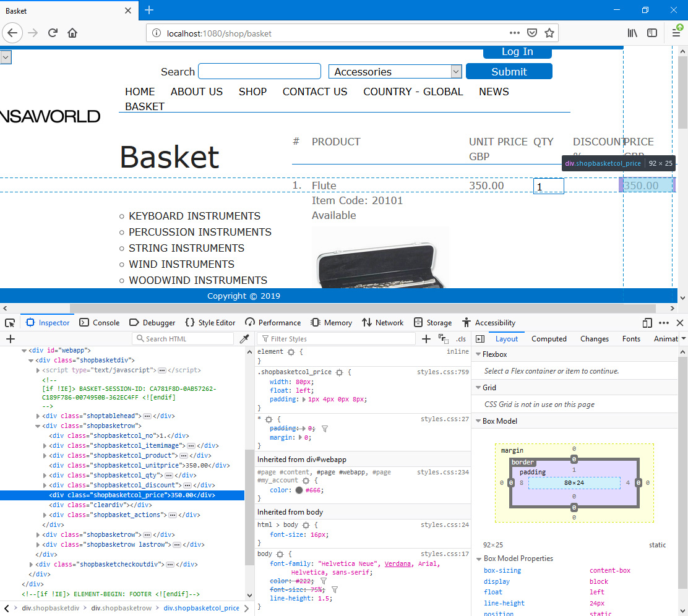Create a new node in HTML tree
Image resolution: width=688 pixels, height=616 pixels.
coord(11,339)
